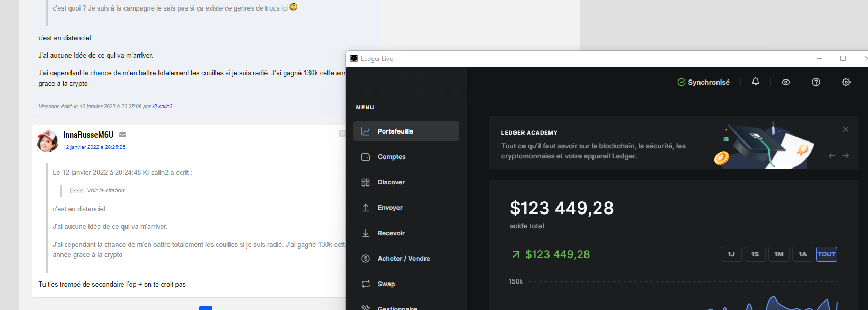Click the Ledger Academy graduation cap illustration

pyautogui.click(x=763, y=145)
